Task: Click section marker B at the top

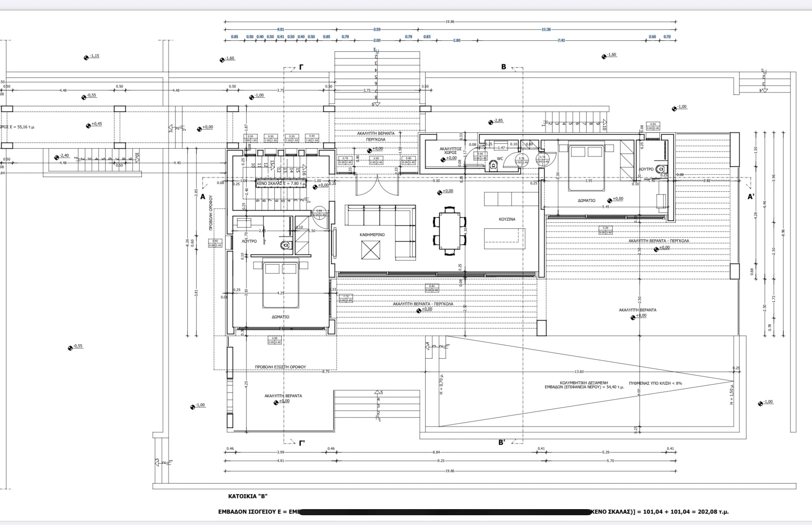Action: (503, 67)
